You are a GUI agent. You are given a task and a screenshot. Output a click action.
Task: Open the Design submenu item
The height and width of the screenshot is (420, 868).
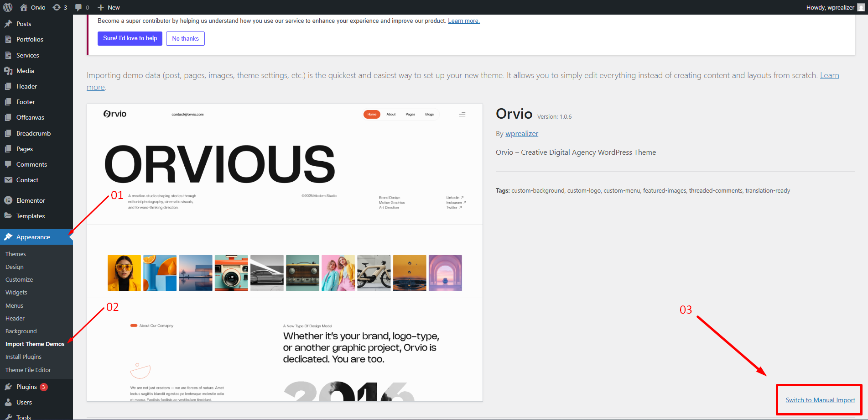pos(15,267)
